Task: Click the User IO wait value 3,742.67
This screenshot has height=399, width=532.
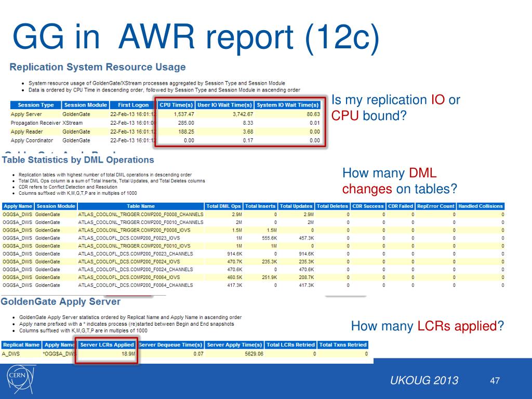Action: click(243, 114)
